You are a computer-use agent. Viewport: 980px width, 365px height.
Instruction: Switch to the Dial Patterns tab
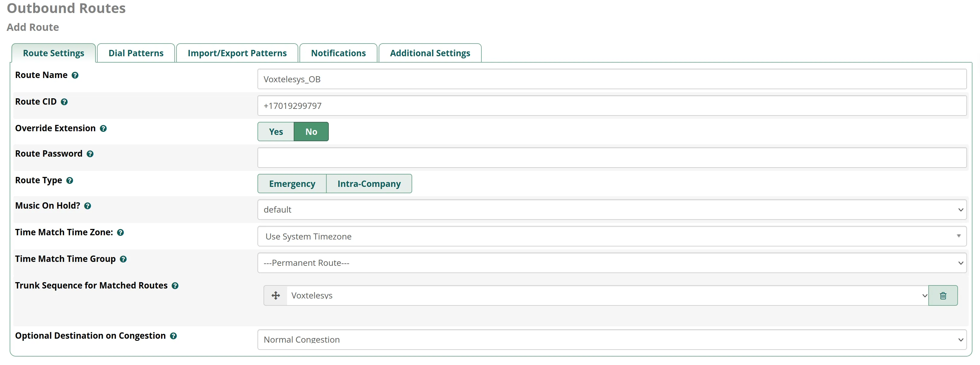click(135, 53)
